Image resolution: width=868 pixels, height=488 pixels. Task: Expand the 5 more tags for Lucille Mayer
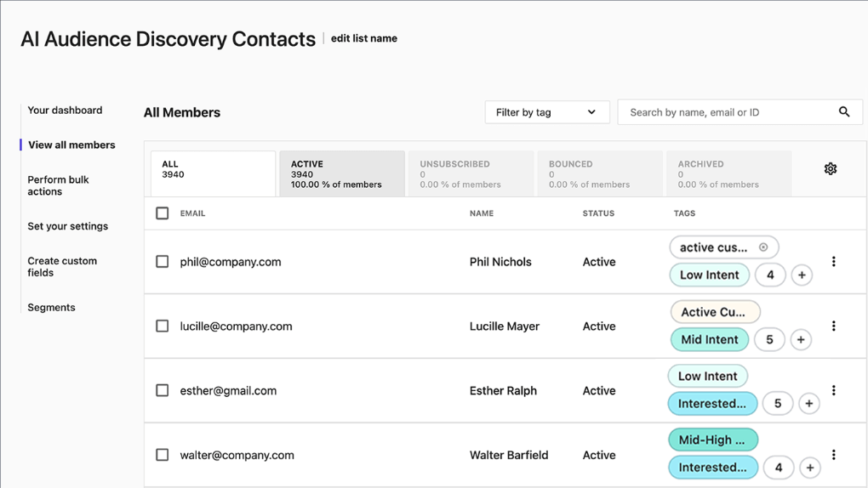click(x=769, y=340)
